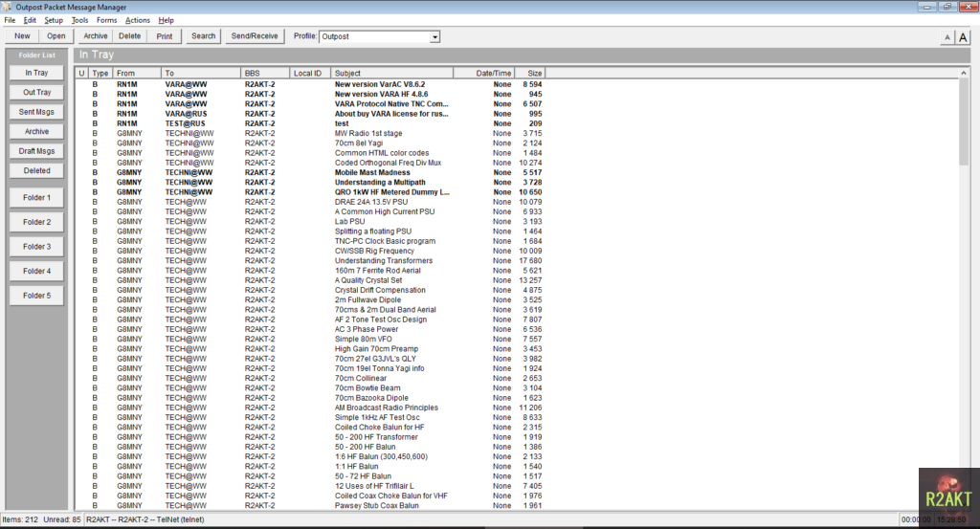Screen dimensions: 980x529
Task: Select message 'Simple 80m VFO'
Action: pyautogui.click(x=311, y=340)
